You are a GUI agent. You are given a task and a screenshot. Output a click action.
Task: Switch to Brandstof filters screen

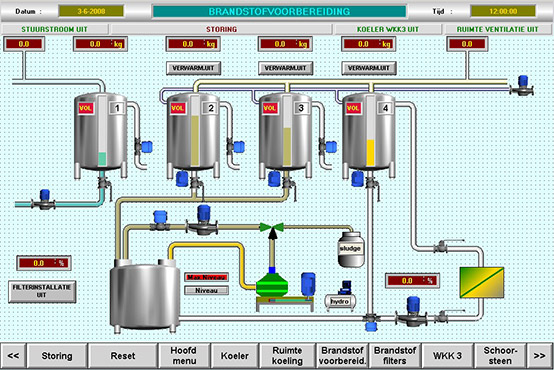click(395, 356)
